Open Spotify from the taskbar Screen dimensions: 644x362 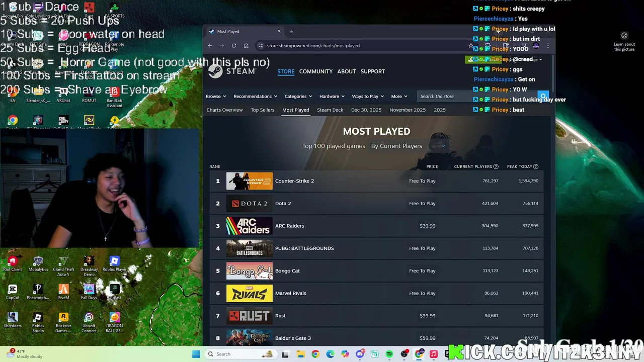[x=389, y=354]
